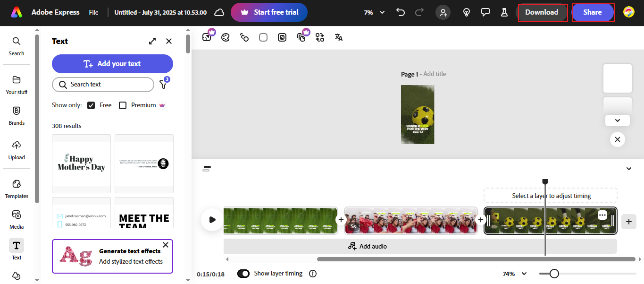Click the Adobe Express logo
Viewport: 644px width, 284px height.
tap(17, 12)
